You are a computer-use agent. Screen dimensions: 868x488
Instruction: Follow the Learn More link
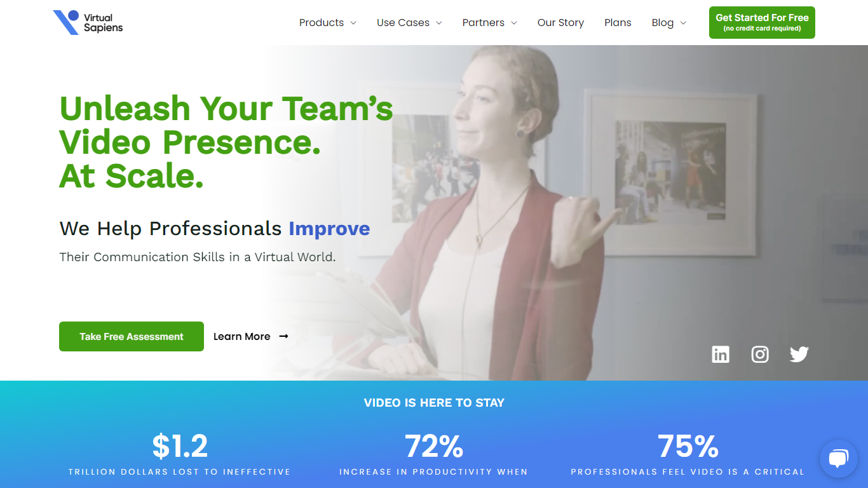pyautogui.click(x=242, y=336)
